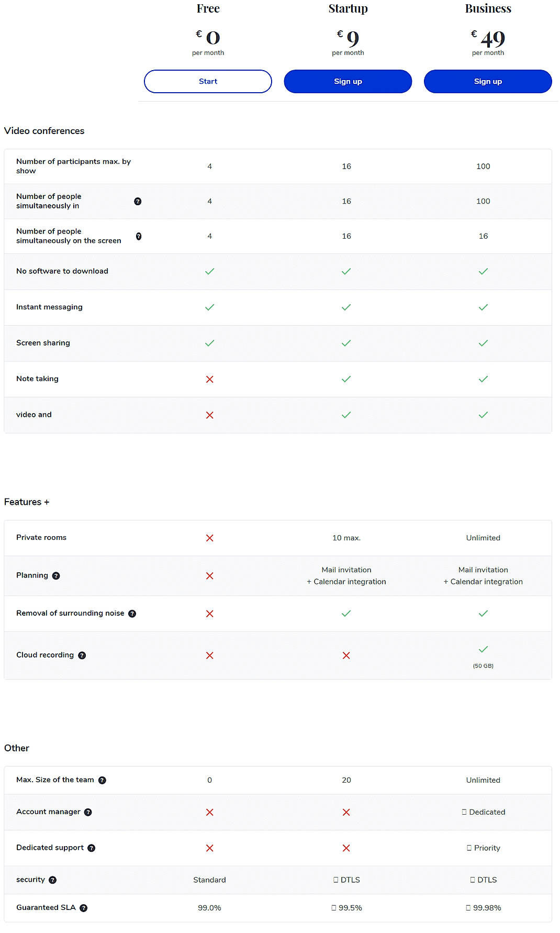The height and width of the screenshot is (933, 560).
Task: Sign up for the Startup plan
Action: pos(348,81)
